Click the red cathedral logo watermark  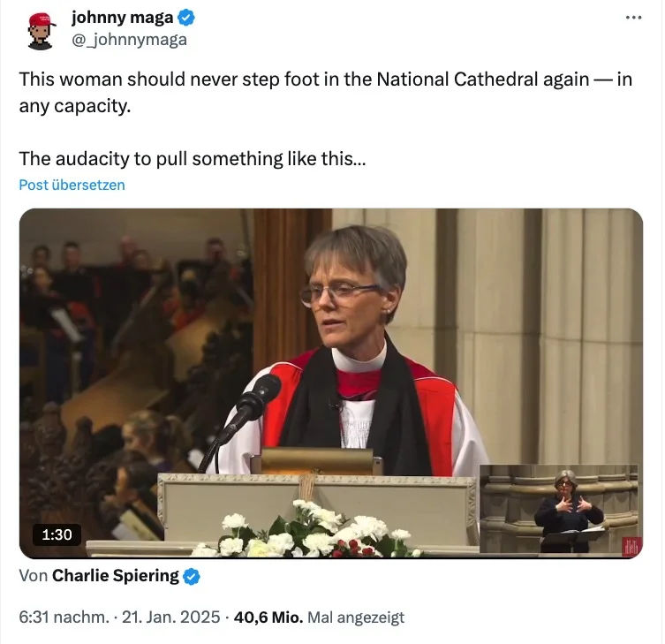coord(631,546)
